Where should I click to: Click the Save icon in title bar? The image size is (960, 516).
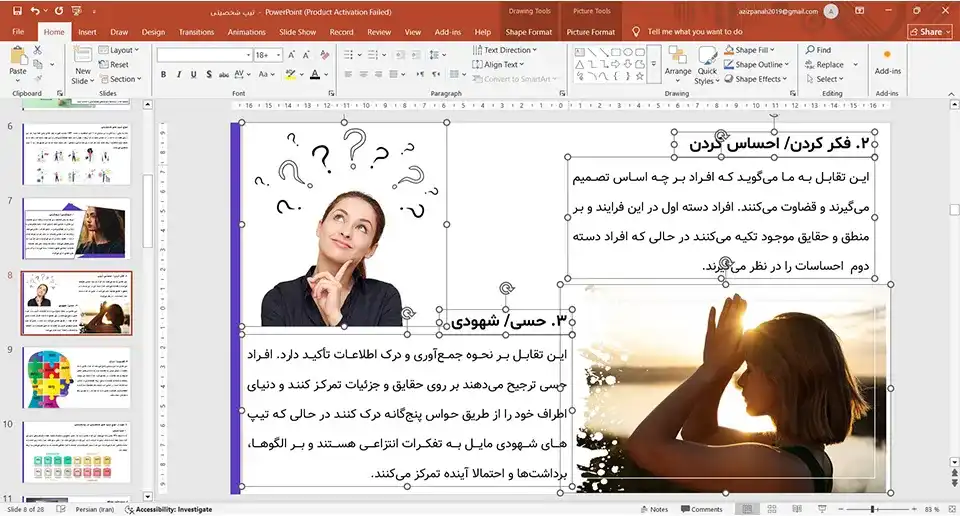click(x=17, y=11)
